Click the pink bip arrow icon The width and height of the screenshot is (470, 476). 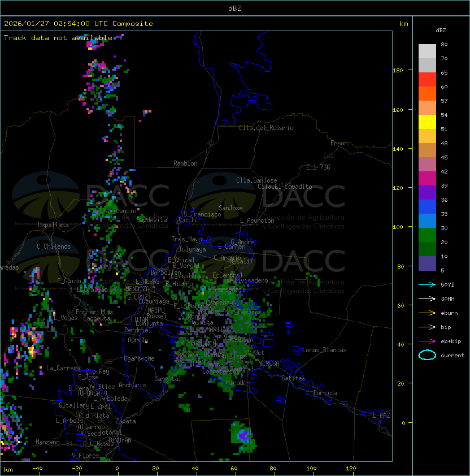[x=427, y=327]
